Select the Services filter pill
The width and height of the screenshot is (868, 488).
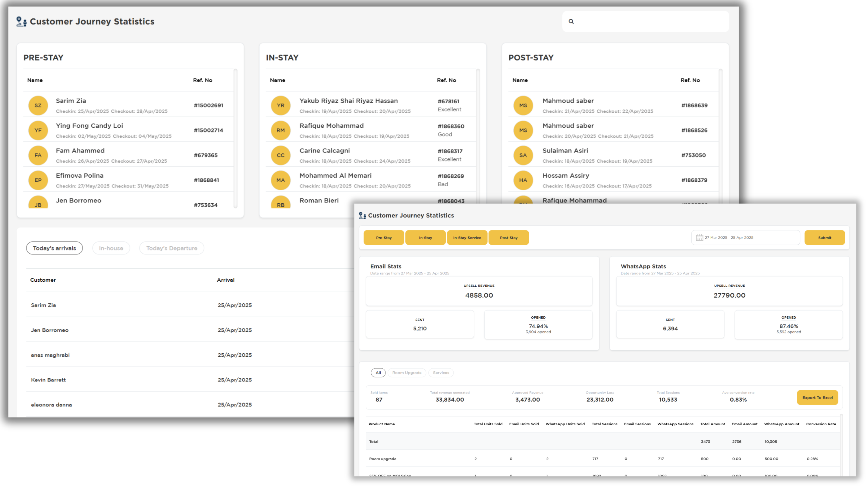[441, 373]
